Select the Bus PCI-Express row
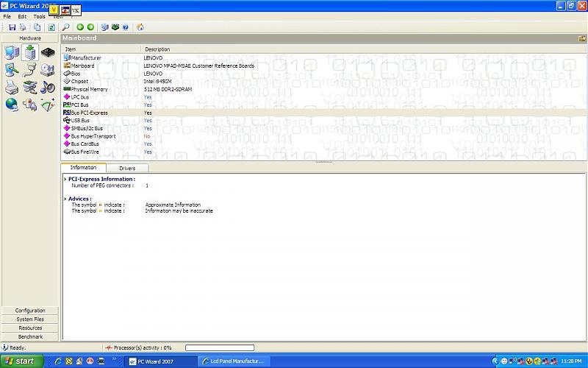The height and width of the screenshot is (368, 588). [x=89, y=113]
